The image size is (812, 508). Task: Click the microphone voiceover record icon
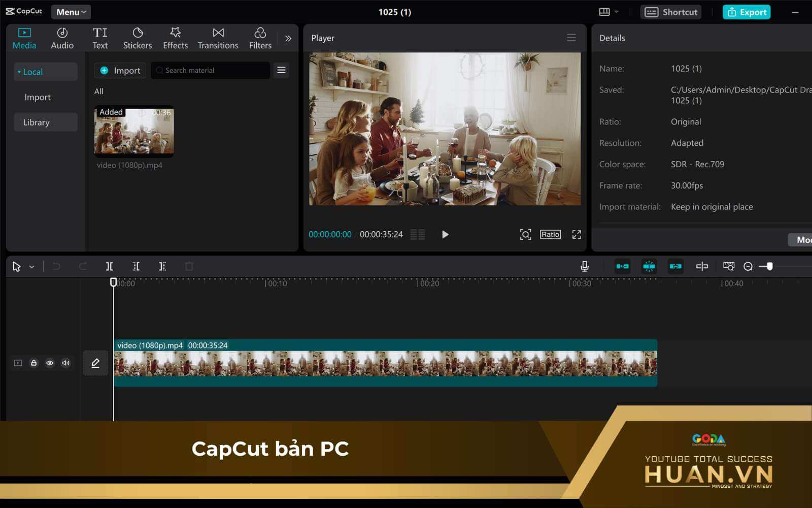[585, 266]
